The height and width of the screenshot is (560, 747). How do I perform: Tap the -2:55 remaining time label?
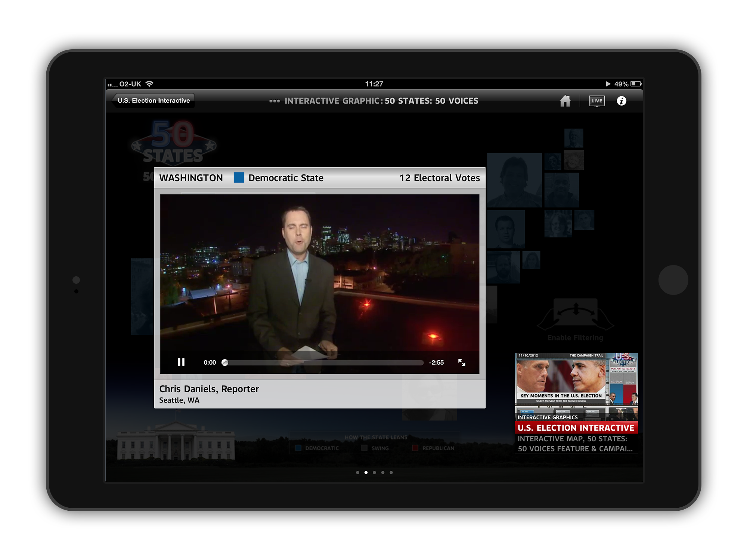coord(436,363)
